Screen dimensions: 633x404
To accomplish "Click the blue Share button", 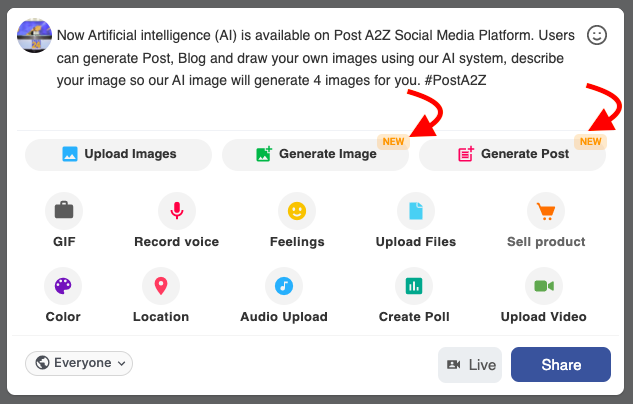I will pos(561,365).
